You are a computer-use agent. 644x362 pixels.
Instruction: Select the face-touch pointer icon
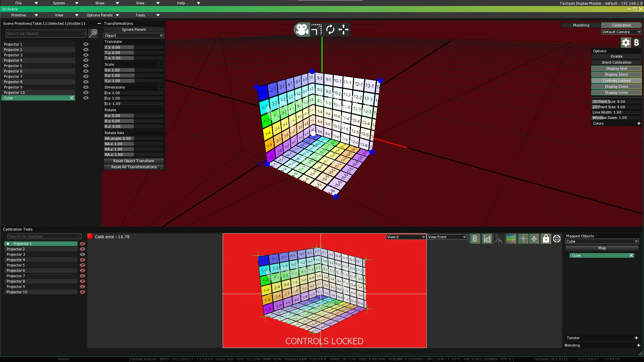coord(499,239)
